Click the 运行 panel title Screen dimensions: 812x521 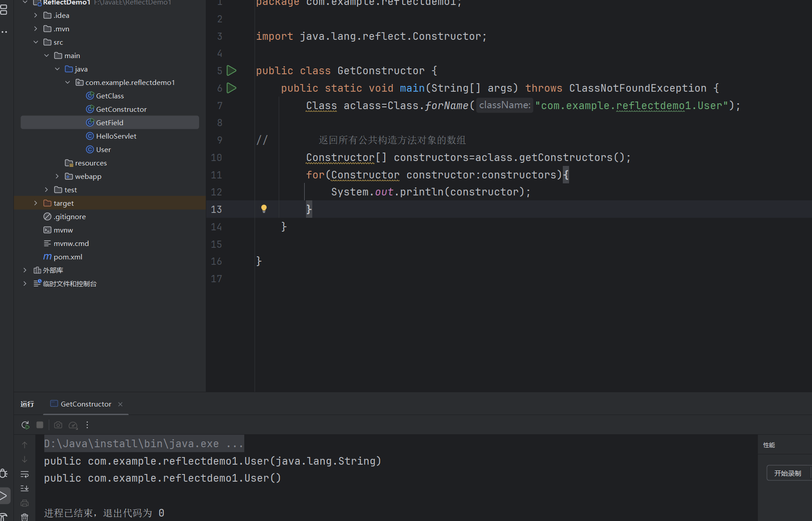tap(27, 404)
